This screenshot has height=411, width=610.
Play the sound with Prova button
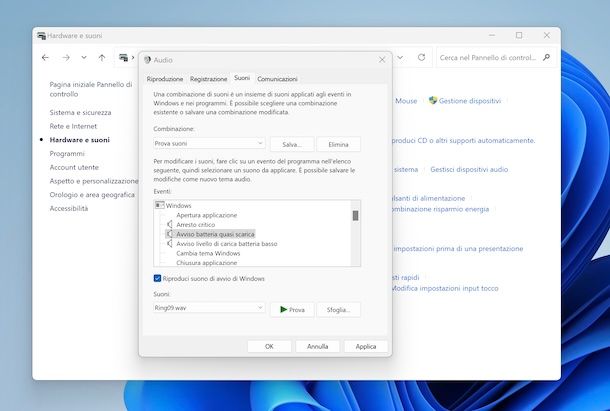pyautogui.click(x=292, y=310)
